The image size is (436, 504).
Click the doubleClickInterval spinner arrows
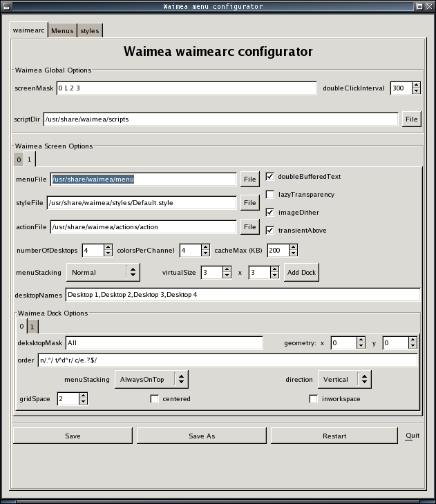(x=416, y=88)
